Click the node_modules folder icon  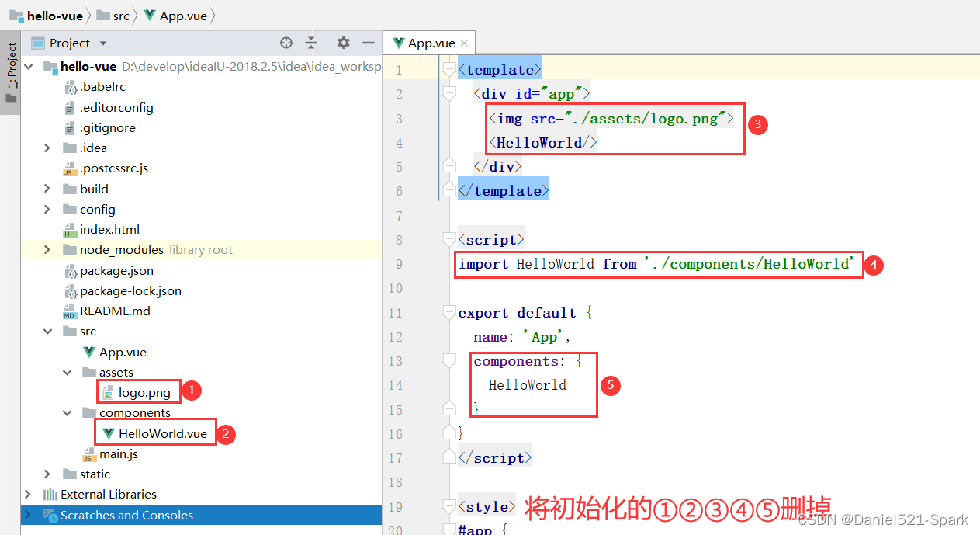tap(69, 249)
